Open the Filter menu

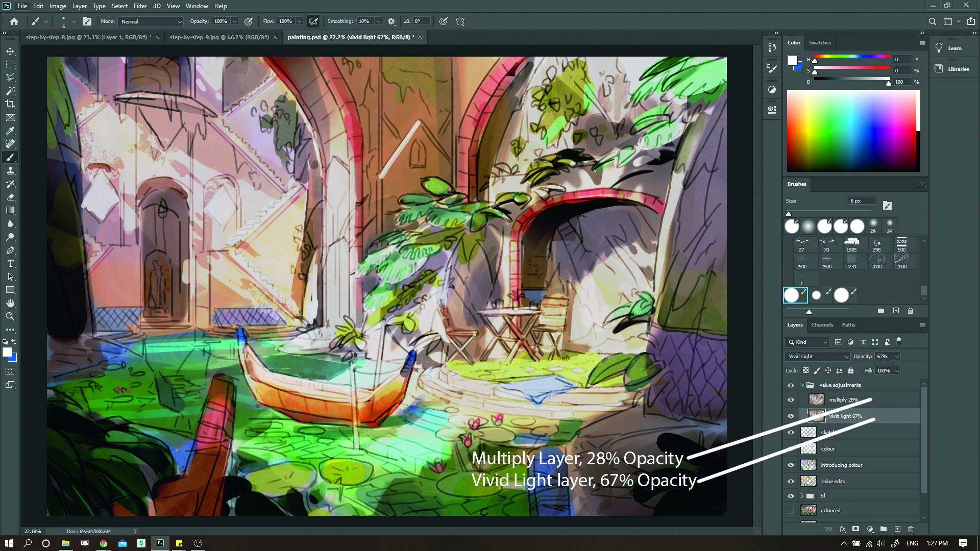point(140,6)
